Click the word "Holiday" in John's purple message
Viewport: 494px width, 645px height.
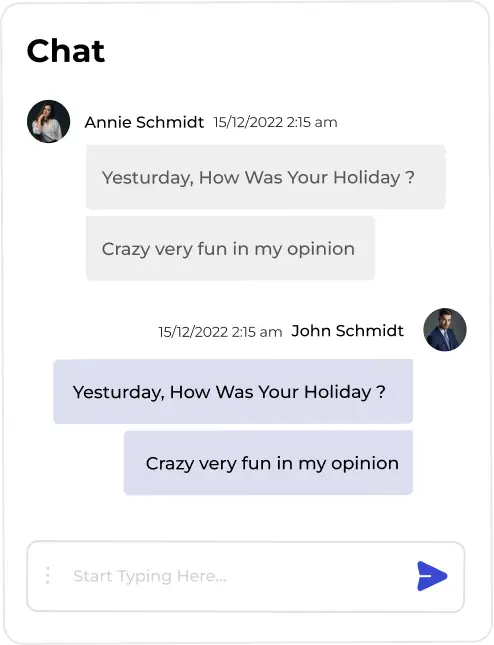[x=338, y=392]
